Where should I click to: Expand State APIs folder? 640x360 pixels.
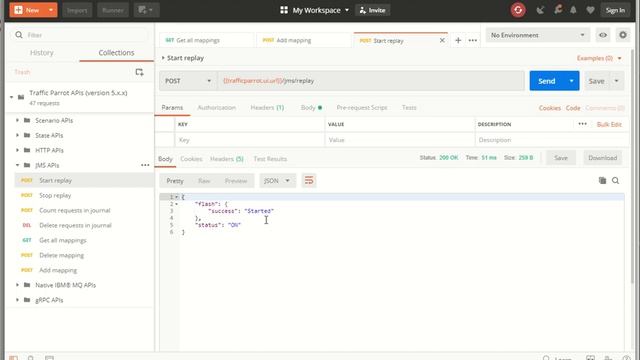17,135
